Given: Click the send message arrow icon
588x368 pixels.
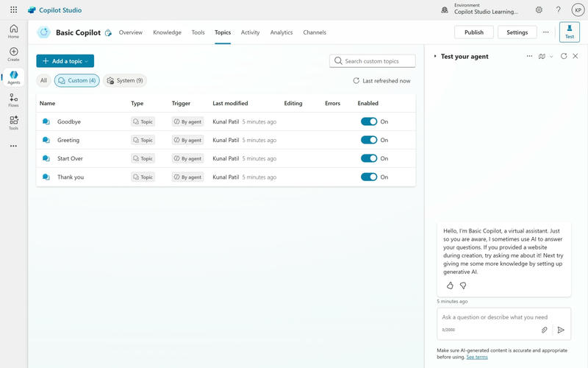Looking at the screenshot, I should (x=561, y=330).
